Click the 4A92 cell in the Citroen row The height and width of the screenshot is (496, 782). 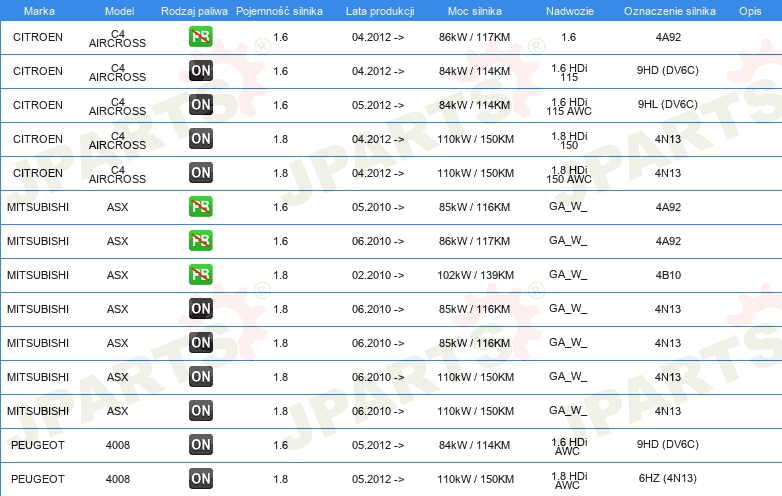668,37
